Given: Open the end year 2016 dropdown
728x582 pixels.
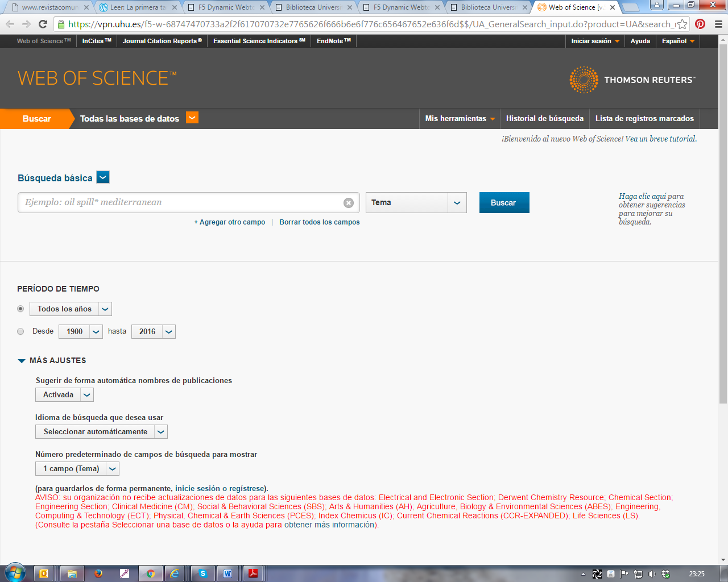Looking at the screenshot, I should [x=154, y=331].
